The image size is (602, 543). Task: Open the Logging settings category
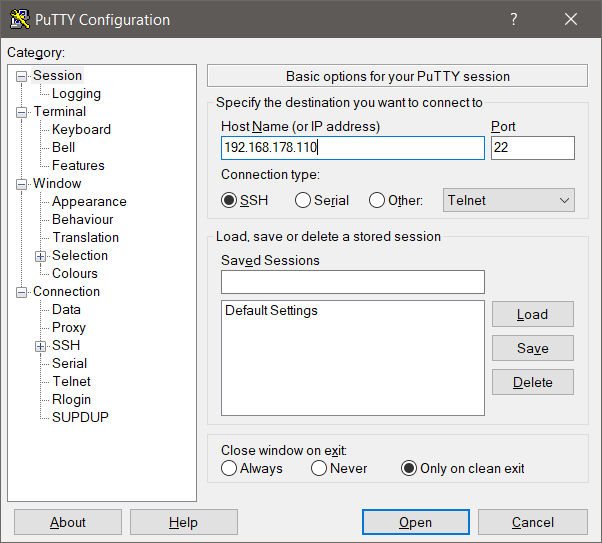76,93
